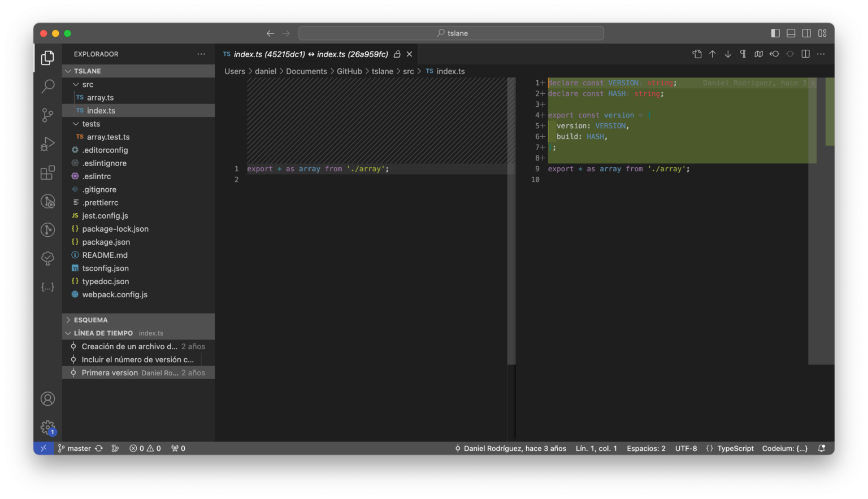
Task: Open typedoc.json file
Action: click(x=138, y=281)
